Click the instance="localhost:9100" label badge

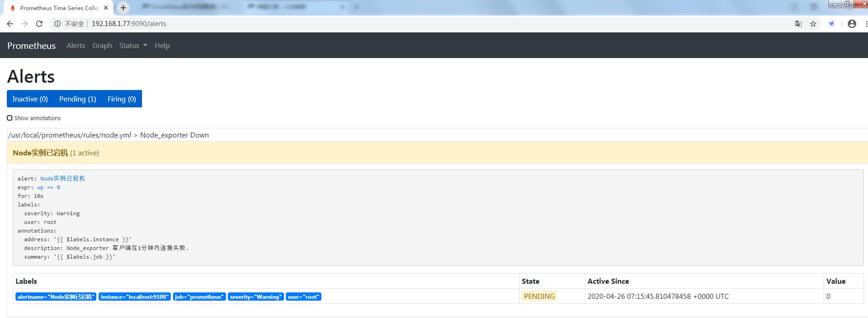[x=135, y=297]
